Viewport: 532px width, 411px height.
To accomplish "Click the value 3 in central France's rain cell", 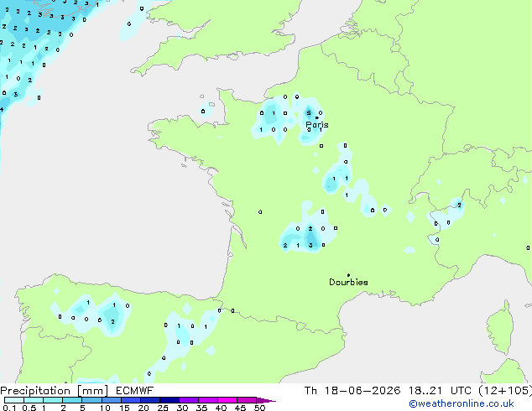I will point(310,245).
